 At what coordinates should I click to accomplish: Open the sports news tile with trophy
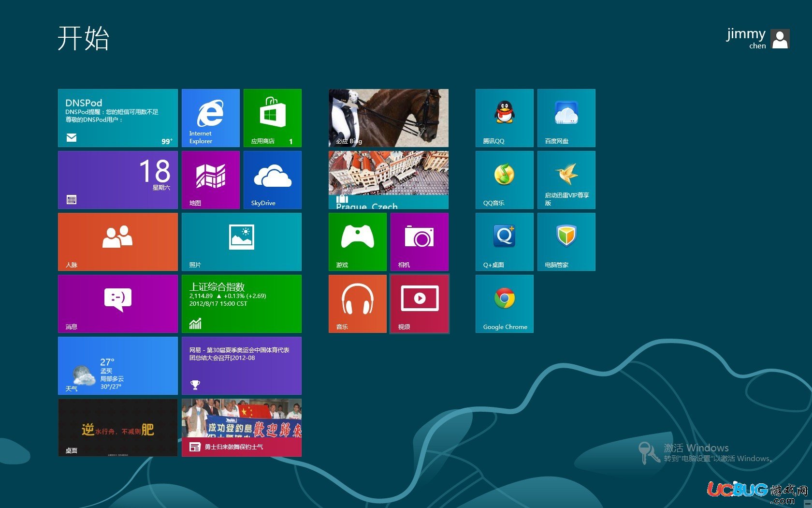coord(242,366)
